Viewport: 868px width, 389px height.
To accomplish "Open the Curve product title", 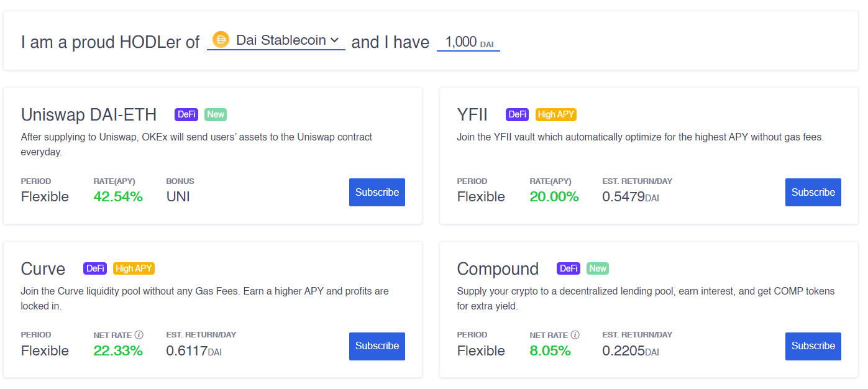I will point(43,268).
